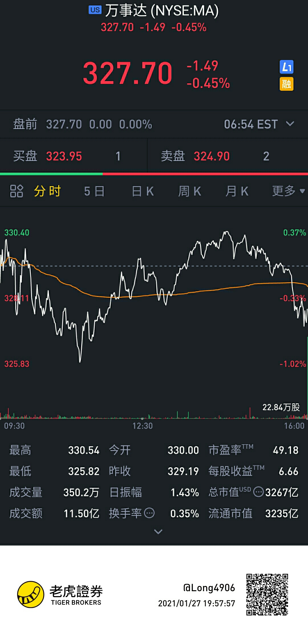Tap the 最低 value 325.82
Screen dimensions: 308x644
(84, 471)
